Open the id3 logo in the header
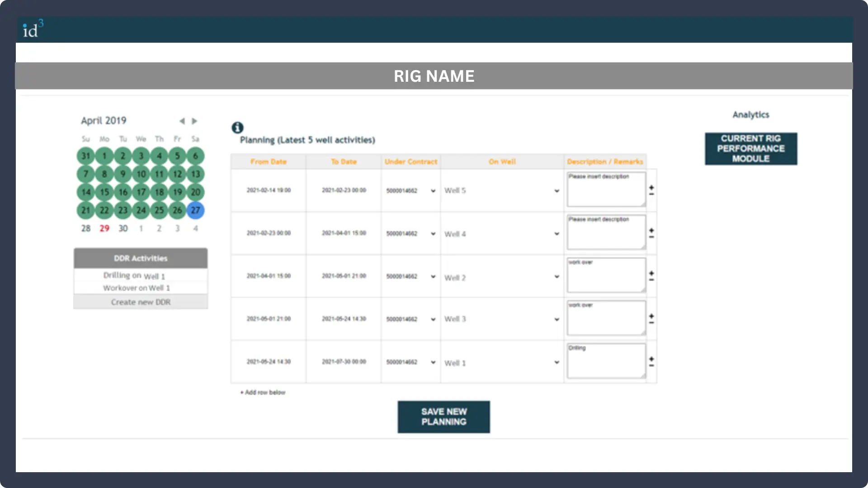 (x=33, y=29)
